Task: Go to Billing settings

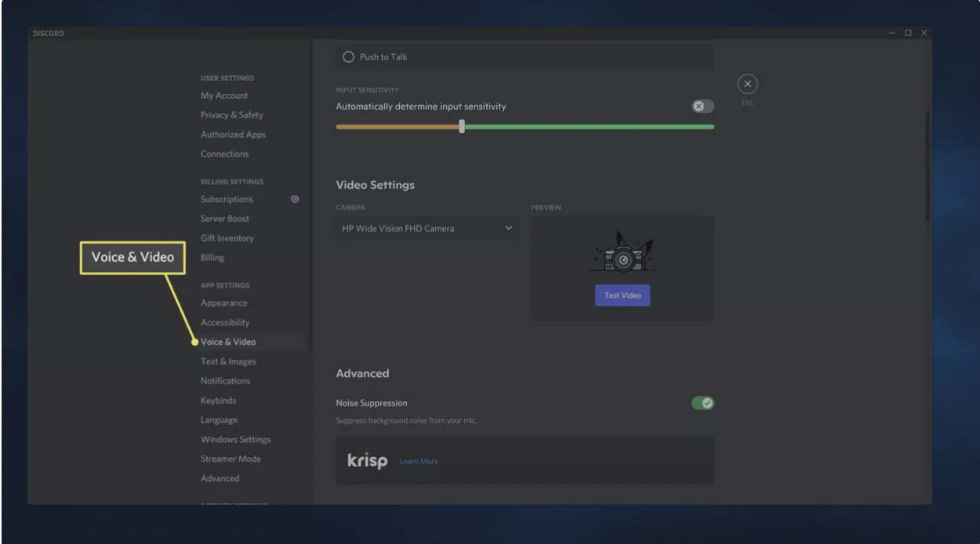Action: click(x=212, y=258)
